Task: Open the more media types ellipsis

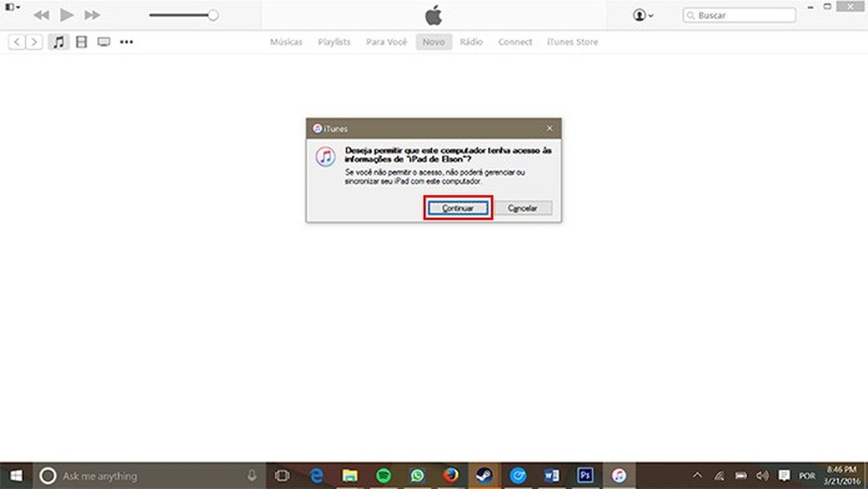Action: click(x=126, y=41)
